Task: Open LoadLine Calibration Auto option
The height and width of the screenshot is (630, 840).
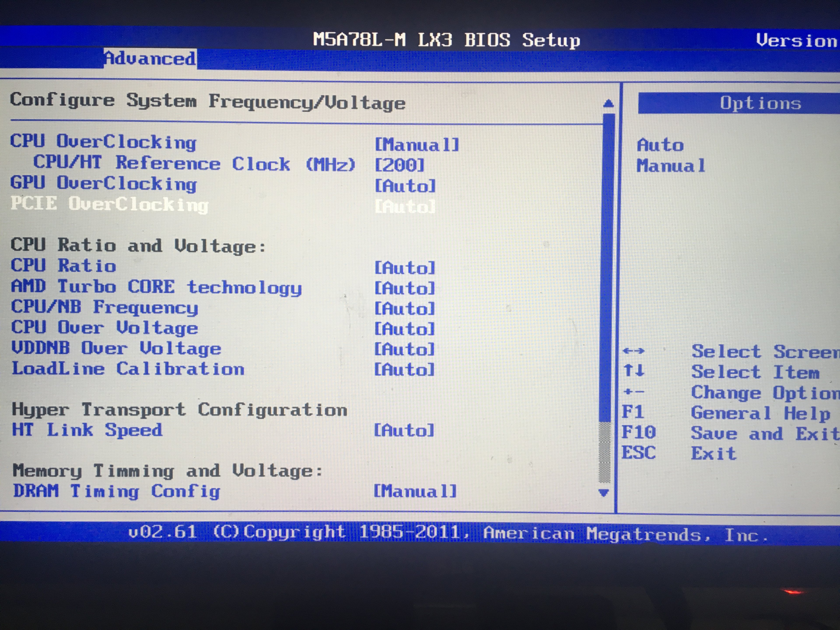Action: (x=404, y=369)
